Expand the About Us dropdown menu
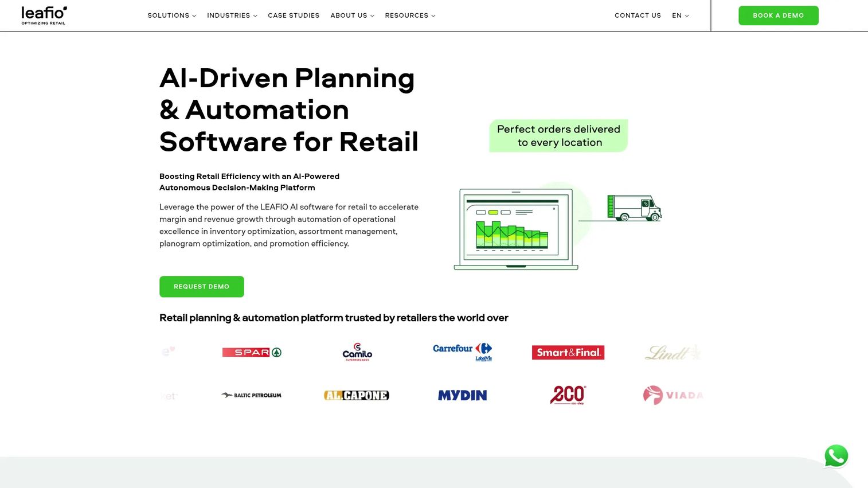 pyautogui.click(x=352, y=15)
